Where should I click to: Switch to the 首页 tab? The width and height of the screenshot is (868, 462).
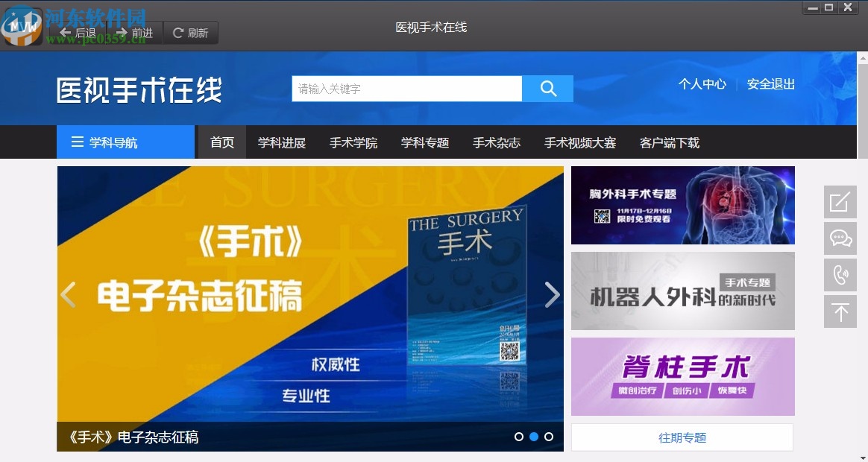[221, 142]
